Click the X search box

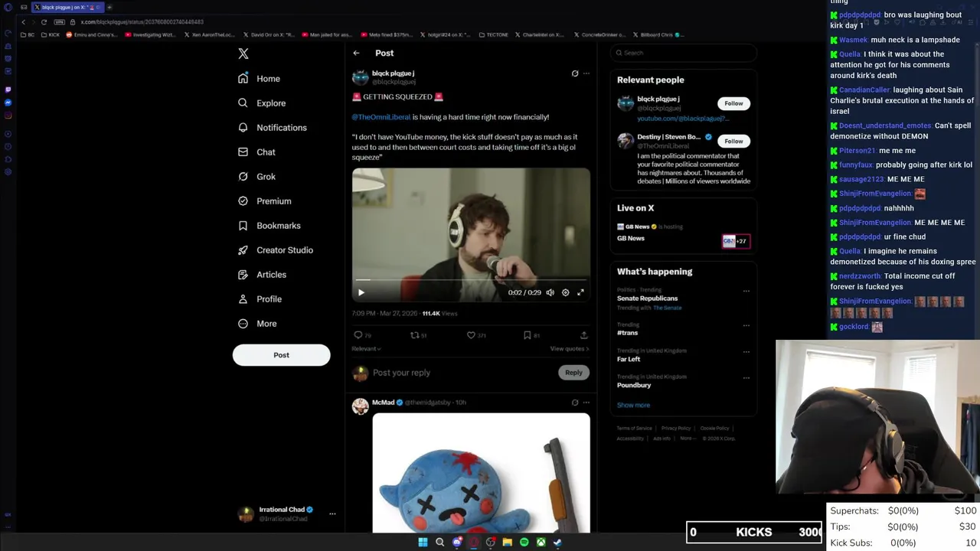pos(684,53)
